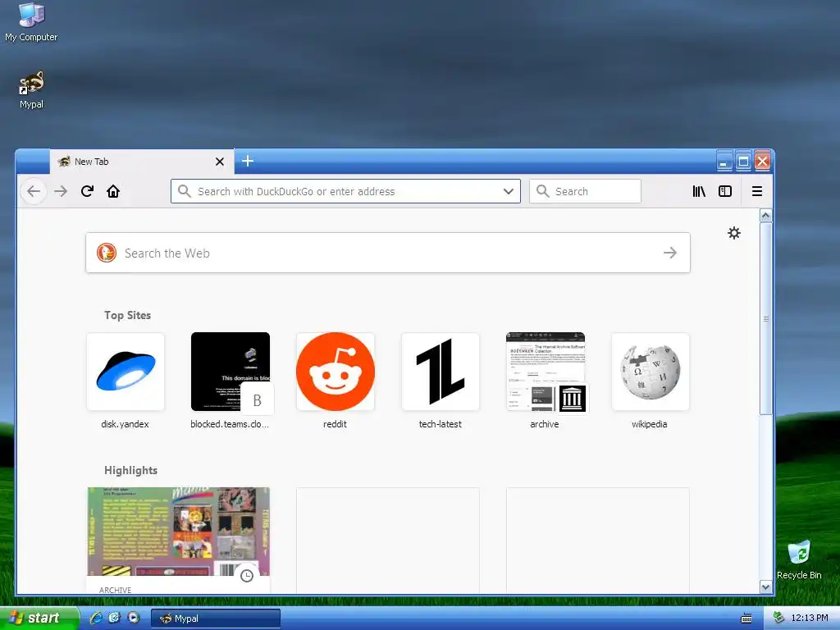The image size is (840, 630).
Task: Click the second quick launch icon
Action: point(115,618)
